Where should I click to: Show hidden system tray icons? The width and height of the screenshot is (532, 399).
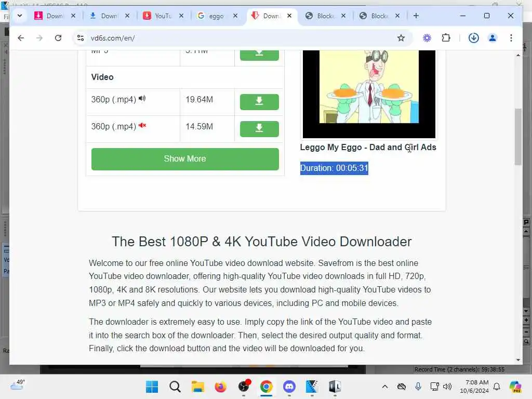pyautogui.click(x=385, y=387)
